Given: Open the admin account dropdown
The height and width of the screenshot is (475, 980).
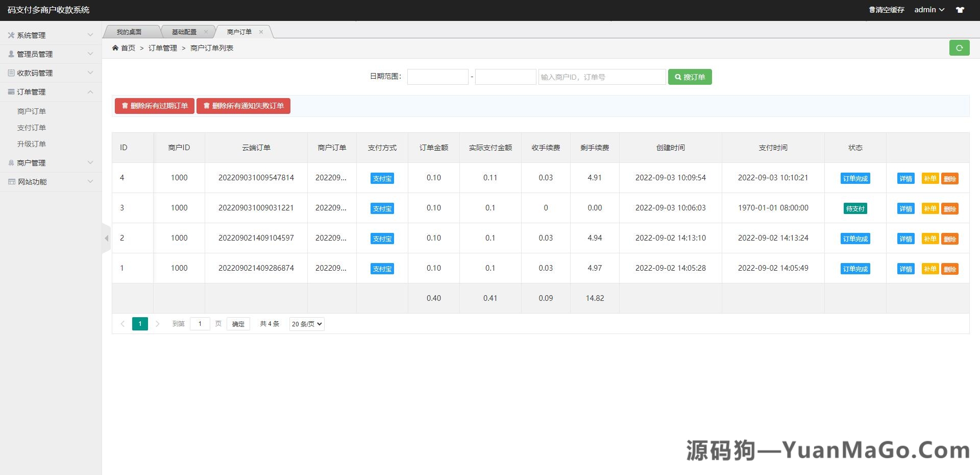Looking at the screenshot, I should [929, 9].
